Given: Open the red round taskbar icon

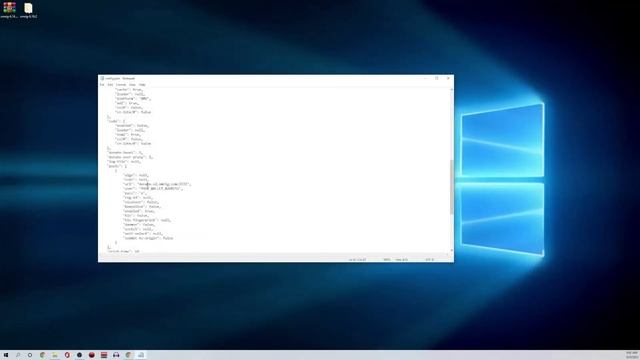Looking at the screenshot, I should point(91,355).
